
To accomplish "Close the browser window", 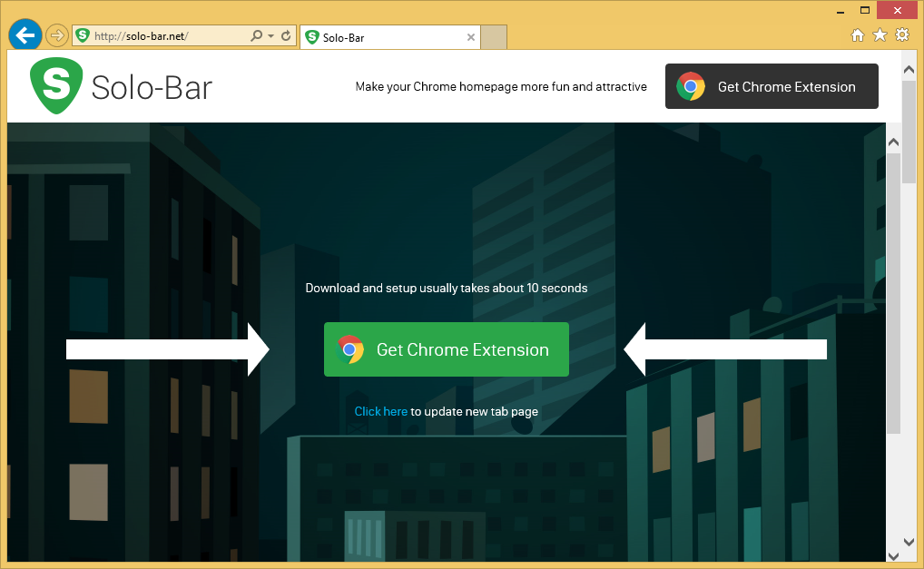I will click(897, 10).
